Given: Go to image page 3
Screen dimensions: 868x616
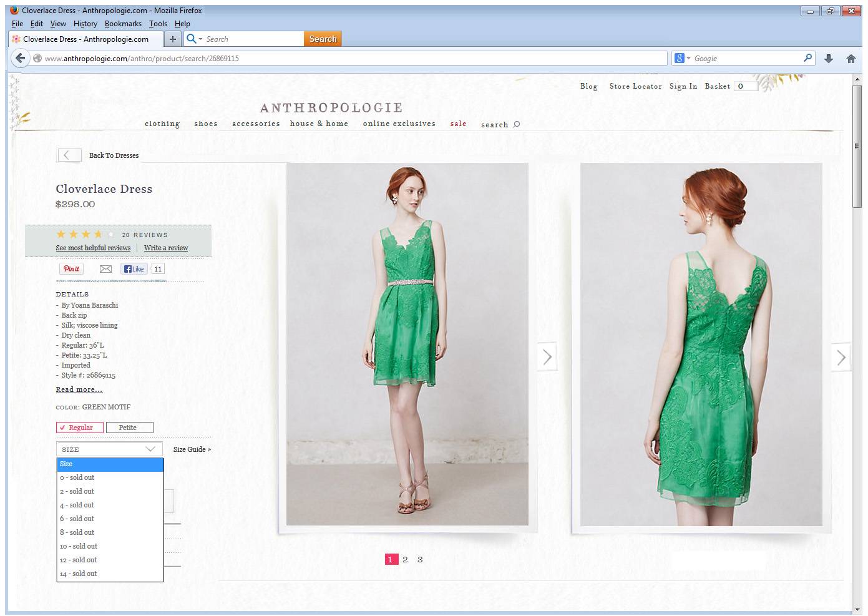Looking at the screenshot, I should click(420, 559).
